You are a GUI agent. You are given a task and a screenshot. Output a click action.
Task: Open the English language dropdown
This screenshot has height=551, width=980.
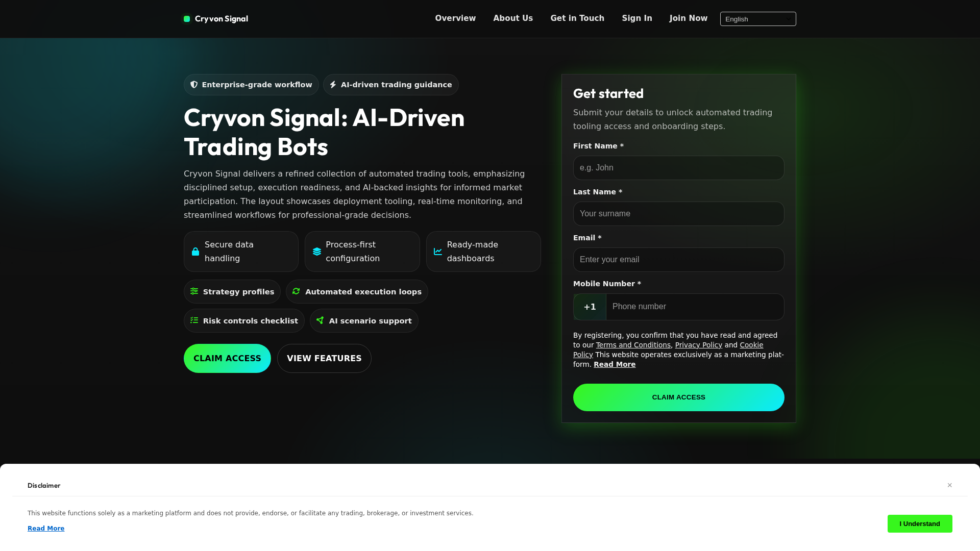[758, 19]
